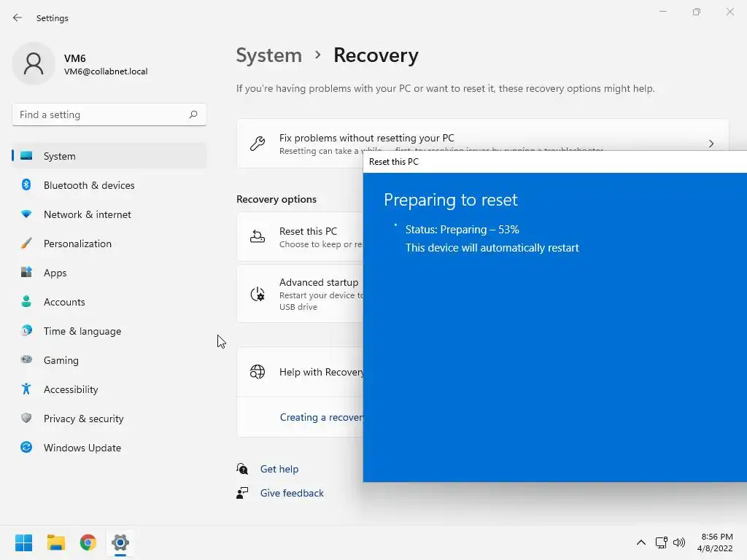This screenshot has width=747, height=560.
Task: Click the System monitor icon in sidebar
Action: [26, 156]
